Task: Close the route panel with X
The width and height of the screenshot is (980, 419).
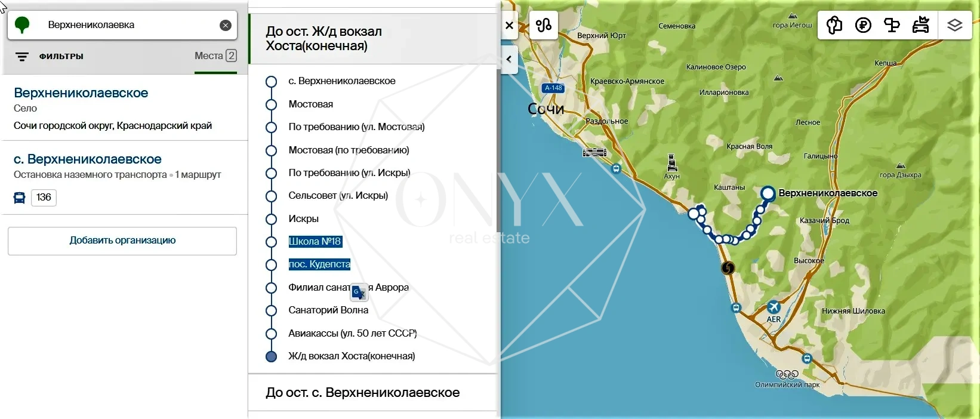Action: pyautogui.click(x=509, y=26)
